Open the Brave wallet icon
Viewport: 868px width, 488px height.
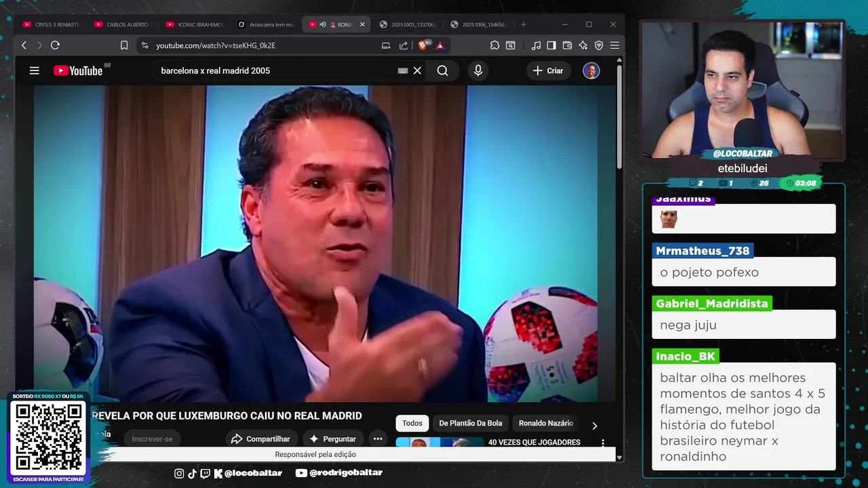(x=568, y=45)
